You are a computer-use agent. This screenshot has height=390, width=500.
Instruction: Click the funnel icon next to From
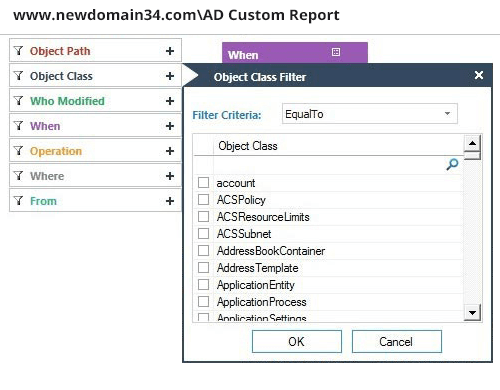point(19,201)
